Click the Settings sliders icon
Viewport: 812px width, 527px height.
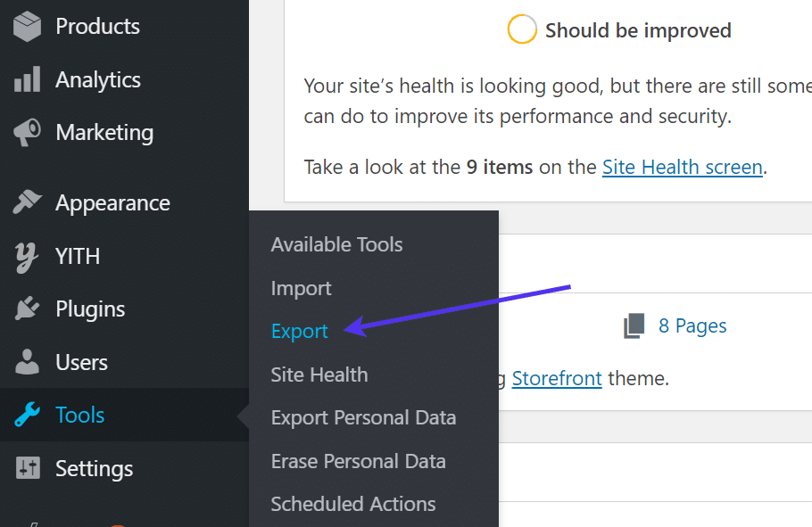point(26,468)
